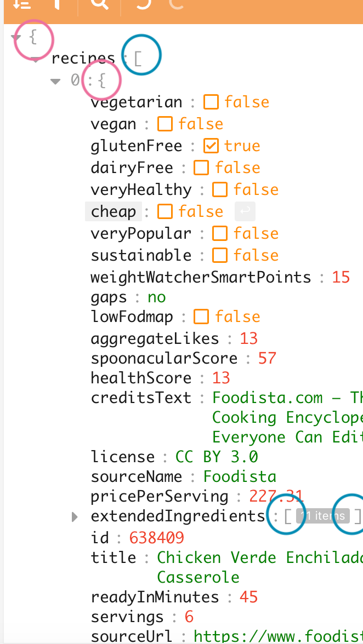This screenshot has width=363, height=644.
Task: Select the Chicken Verde Enchilada title text
Action: pyautogui.click(x=247, y=556)
